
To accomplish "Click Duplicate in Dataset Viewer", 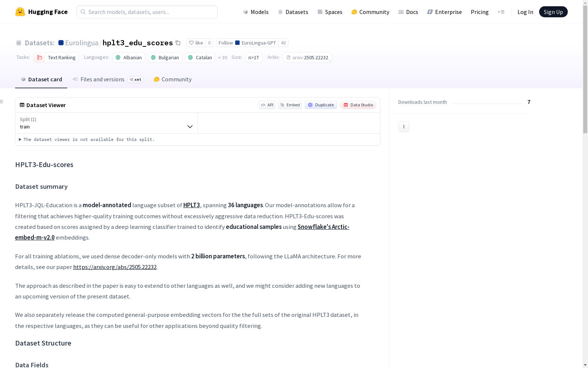I will click(x=321, y=105).
